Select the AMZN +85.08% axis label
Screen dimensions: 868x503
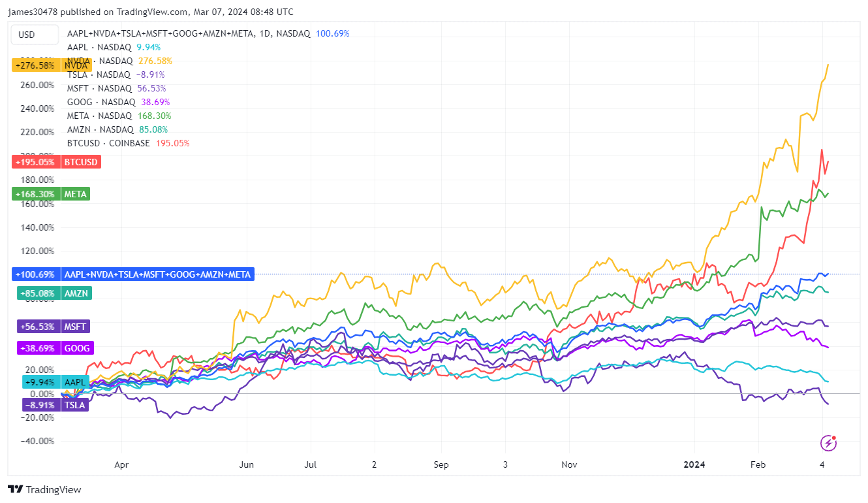click(x=52, y=293)
